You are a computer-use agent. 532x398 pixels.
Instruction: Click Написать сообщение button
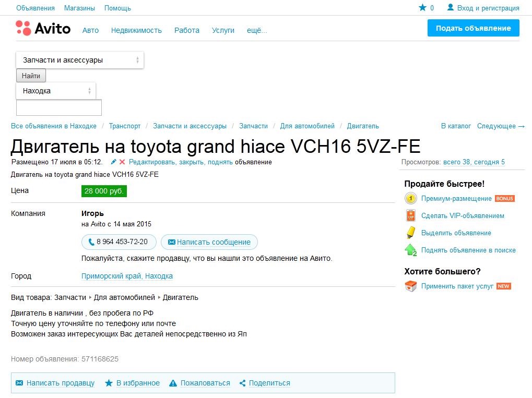click(209, 242)
